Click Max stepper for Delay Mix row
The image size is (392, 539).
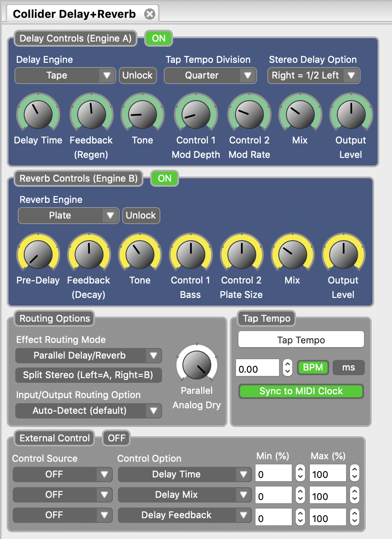355,494
